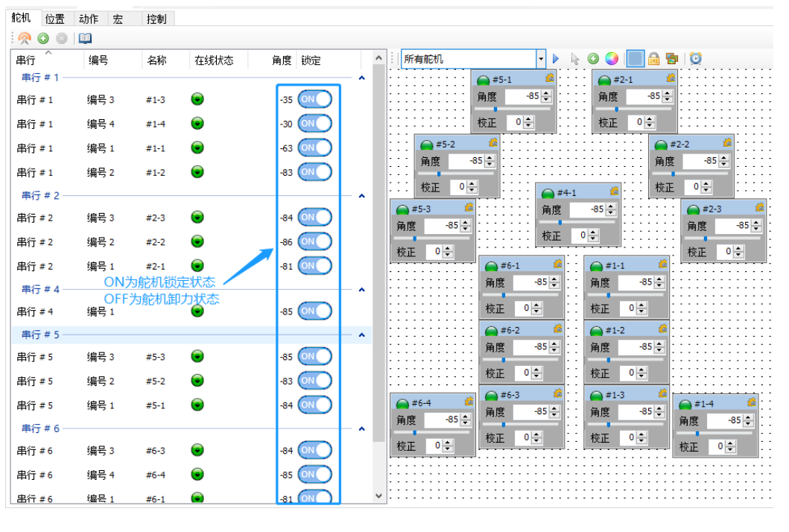Image resolution: width=789 pixels, height=532 pixels.
Task: Open the book manual icon
Action: (85, 39)
